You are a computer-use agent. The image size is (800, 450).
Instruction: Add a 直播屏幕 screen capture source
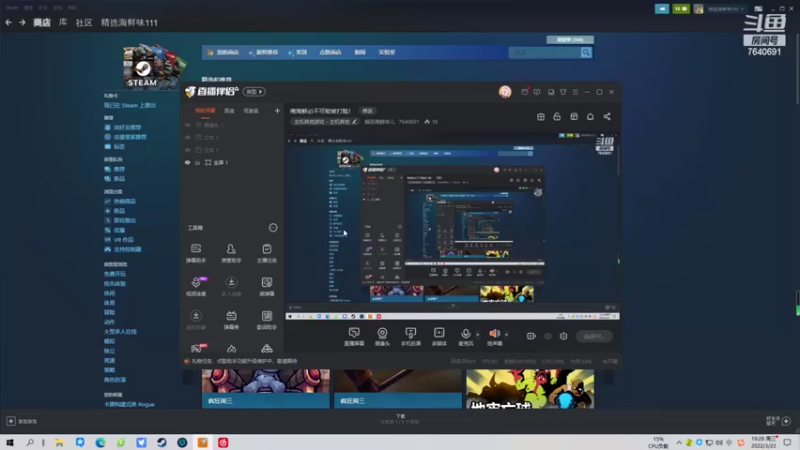coord(354,336)
